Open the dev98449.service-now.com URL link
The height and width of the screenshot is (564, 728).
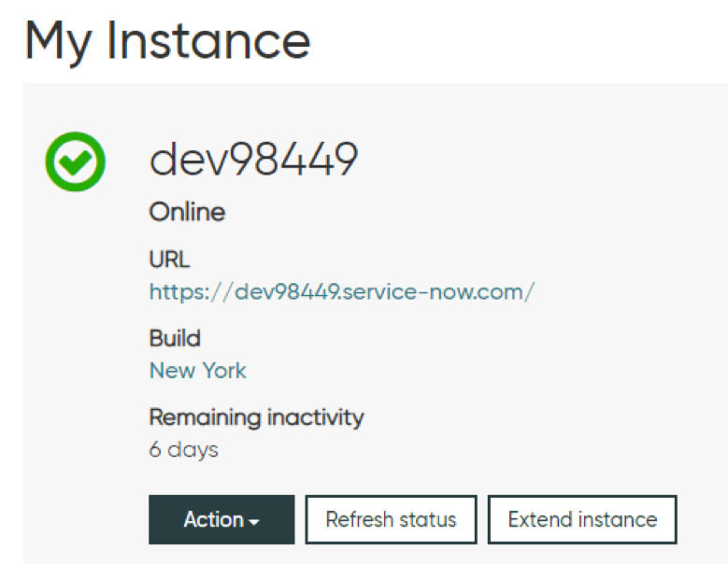342,291
